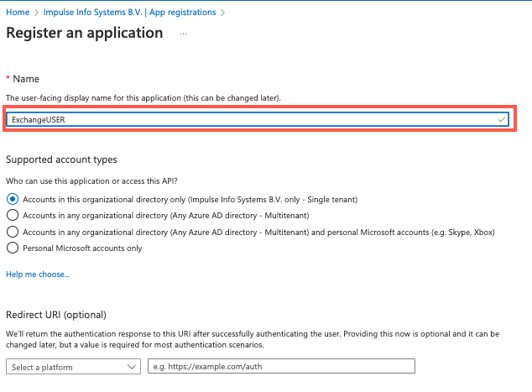
Task: Click the chevron after App registrations breadcrumb
Action: tap(222, 13)
